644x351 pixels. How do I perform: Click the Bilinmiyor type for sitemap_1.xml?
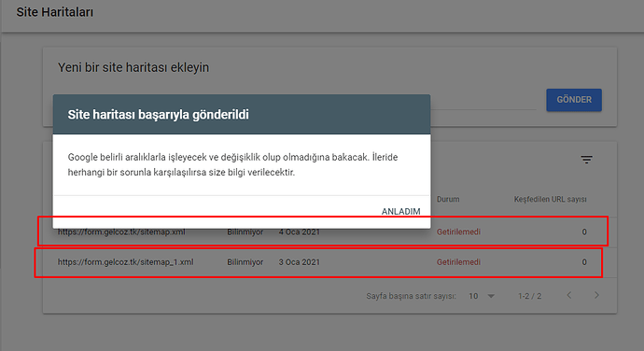[x=245, y=262]
